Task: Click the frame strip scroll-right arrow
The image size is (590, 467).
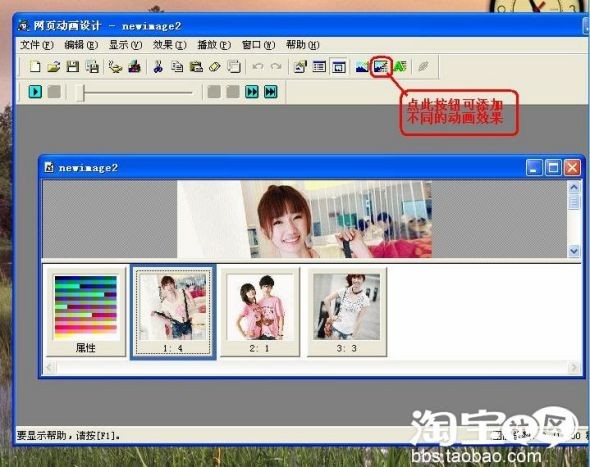Action: 573,367
